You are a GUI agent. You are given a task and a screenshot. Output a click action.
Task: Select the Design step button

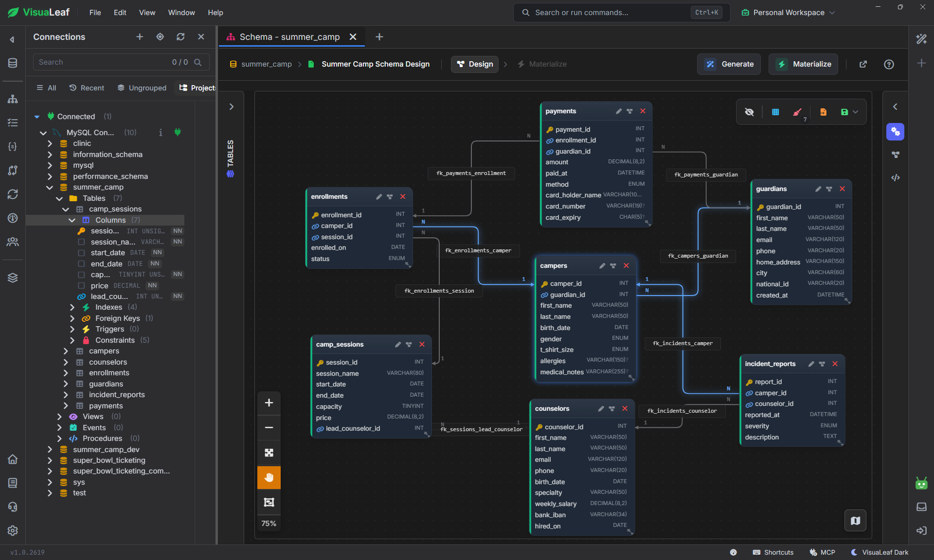(x=475, y=64)
